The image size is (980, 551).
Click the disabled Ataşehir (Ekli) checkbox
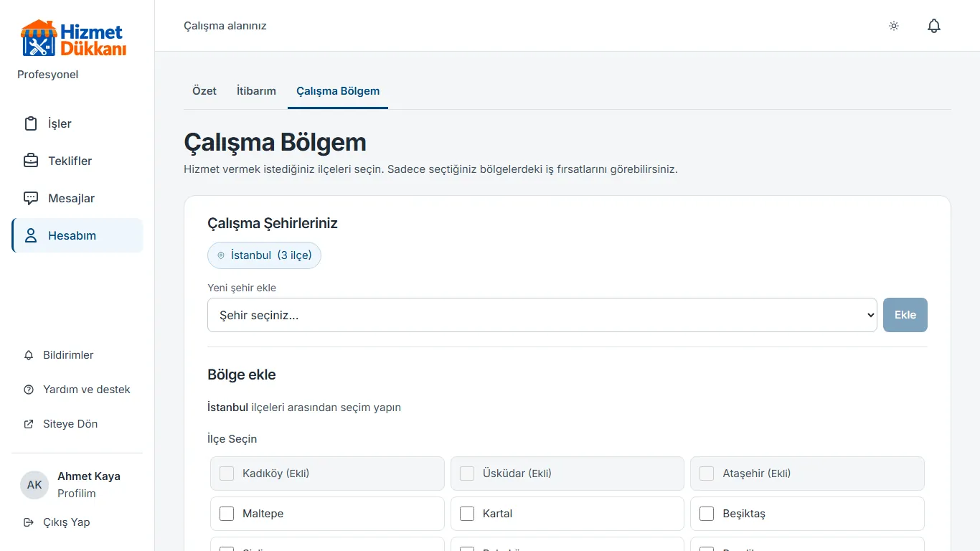[x=707, y=474]
